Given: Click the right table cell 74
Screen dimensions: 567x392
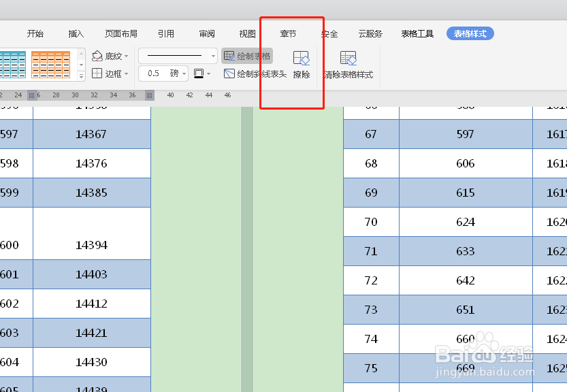Looking at the screenshot, I should (371, 339).
